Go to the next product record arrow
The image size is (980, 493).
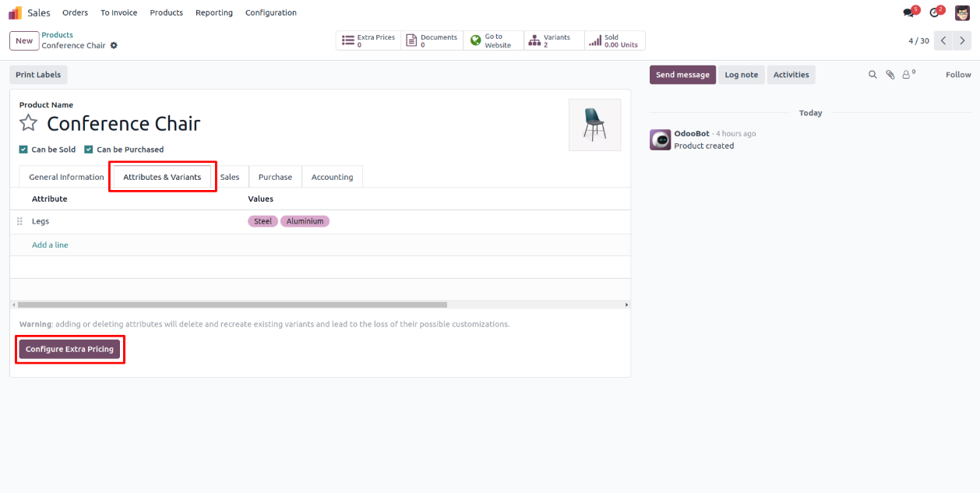point(963,40)
